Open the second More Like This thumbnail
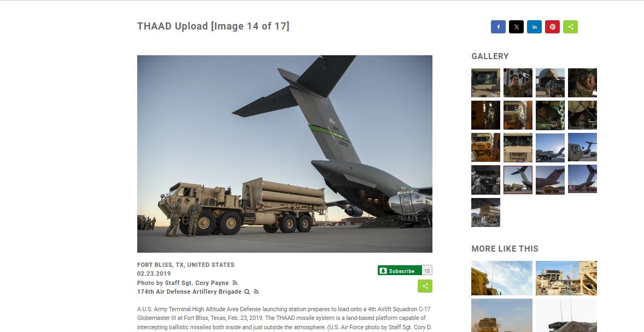The image size is (644, 332). (x=566, y=278)
